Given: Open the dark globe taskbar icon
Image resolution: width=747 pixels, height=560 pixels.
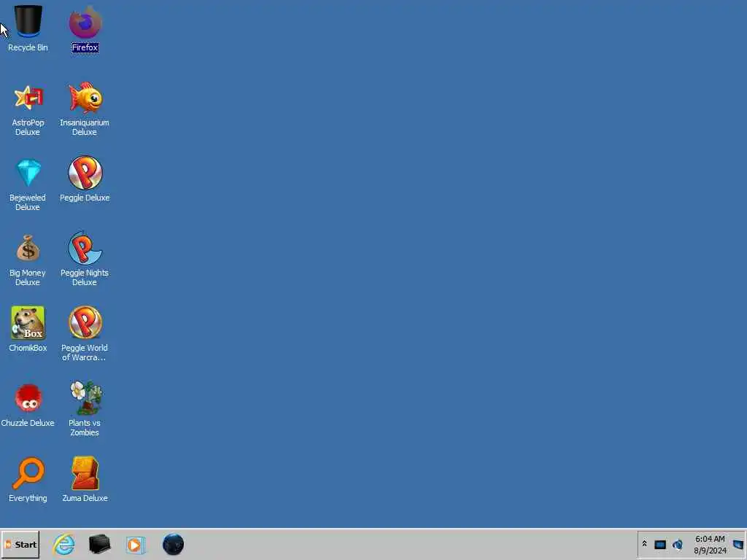Looking at the screenshot, I should click(x=173, y=544).
